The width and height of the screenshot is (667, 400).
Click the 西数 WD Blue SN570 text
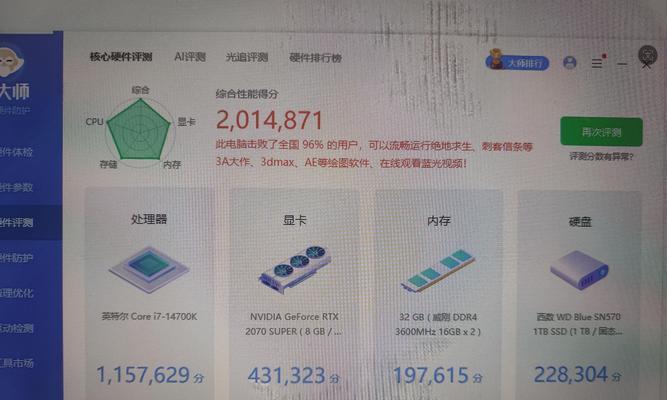[578, 324]
